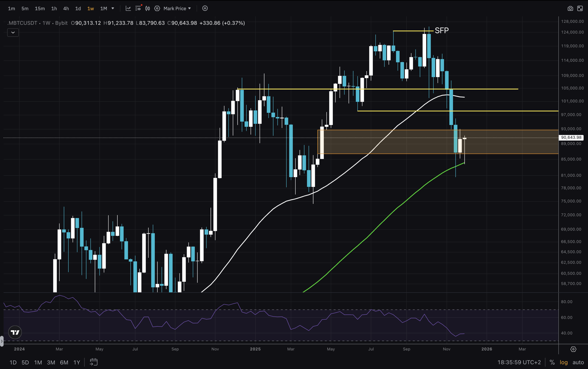Image resolution: width=588 pixels, height=369 pixels.
Task: Click the plus circle add icon
Action: (x=205, y=8)
